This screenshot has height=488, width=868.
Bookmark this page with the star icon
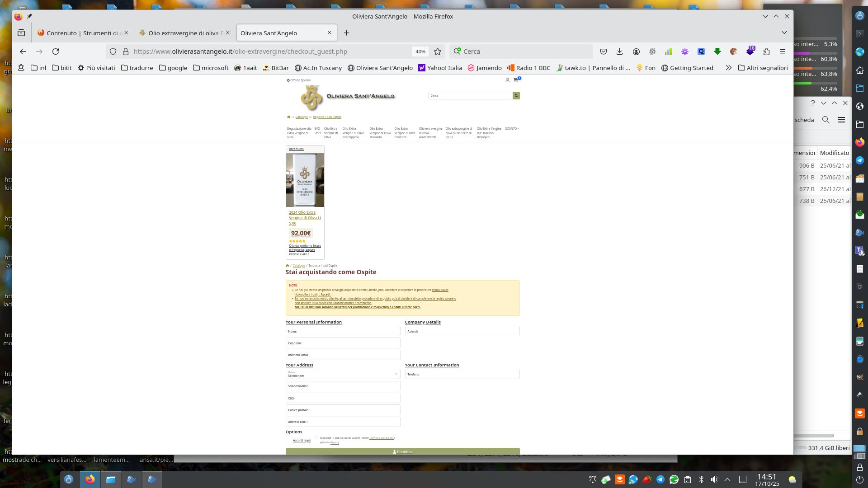438,52
